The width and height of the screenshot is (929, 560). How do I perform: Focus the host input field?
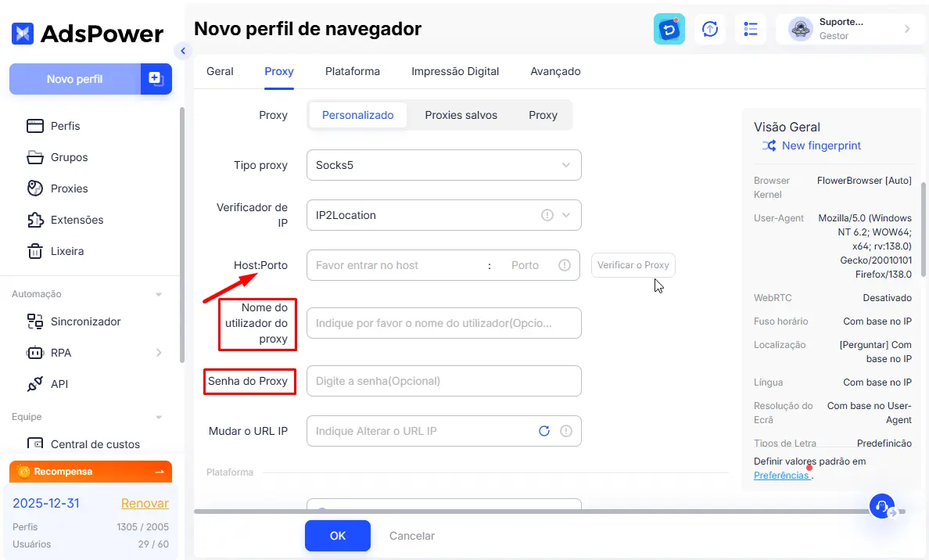[x=397, y=265]
